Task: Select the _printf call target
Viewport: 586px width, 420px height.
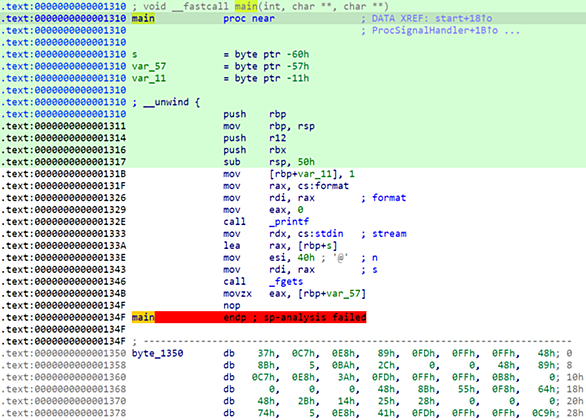Action: [x=289, y=222]
